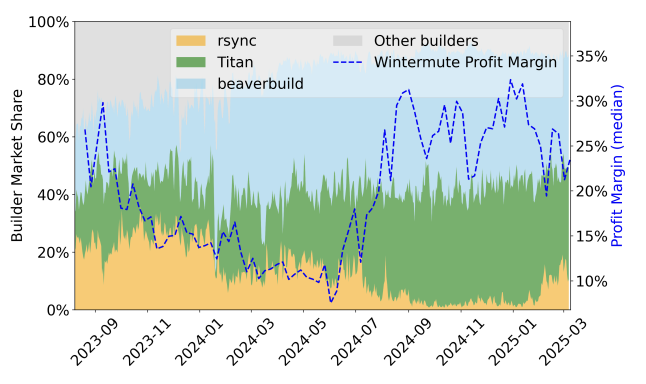Screen dimensions: 646x384
Task: Click the 100% left axis tick label
Action: point(49,22)
